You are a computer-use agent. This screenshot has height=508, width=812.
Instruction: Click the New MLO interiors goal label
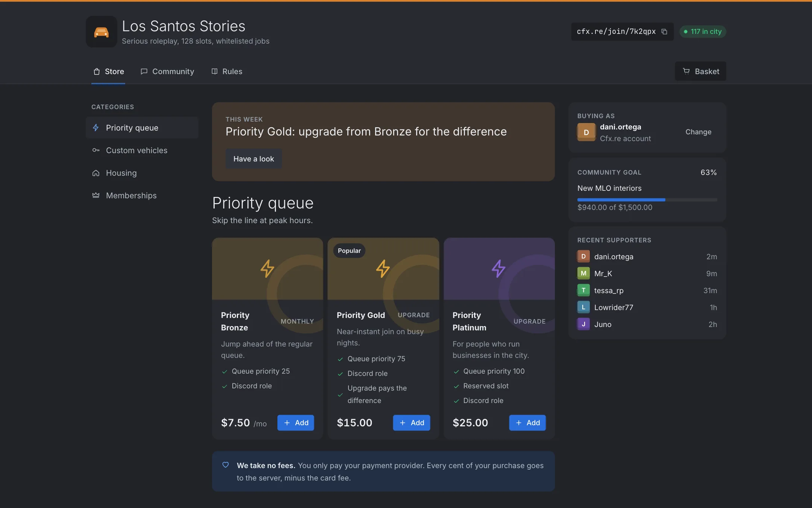[x=609, y=188]
